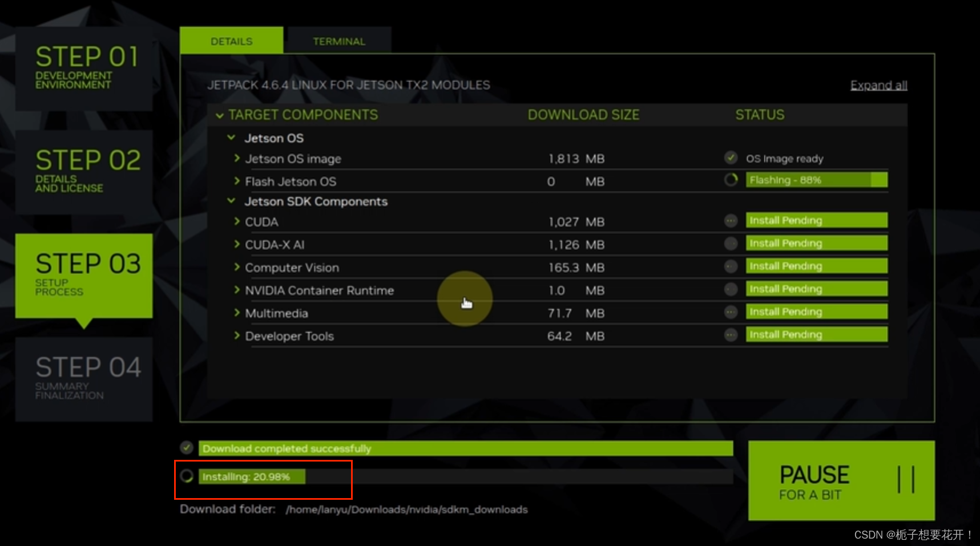Expand the Multimedia row
The width and height of the screenshot is (980, 546).
pos(237,313)
